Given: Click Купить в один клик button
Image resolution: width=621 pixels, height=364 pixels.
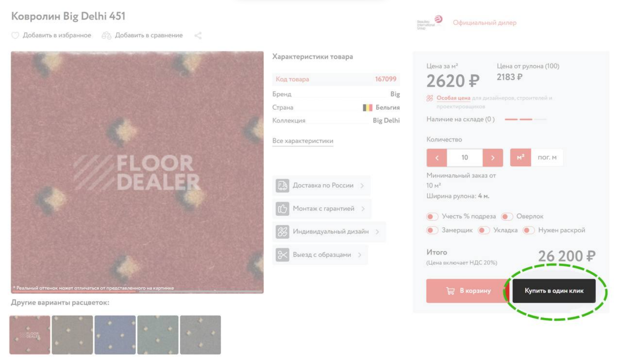Looking at the screenshot, I should point(554,291).
